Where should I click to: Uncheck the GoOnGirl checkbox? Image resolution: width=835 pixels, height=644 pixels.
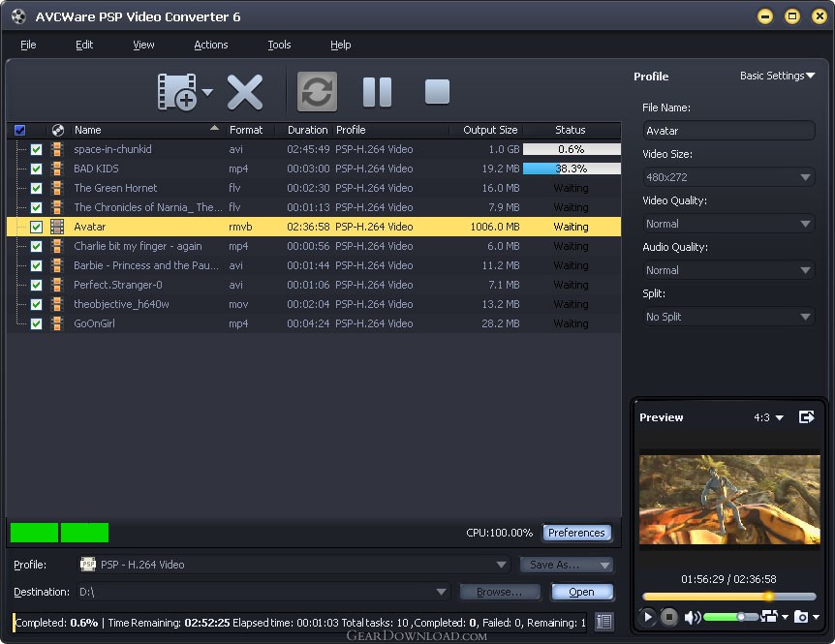[36, 323]
